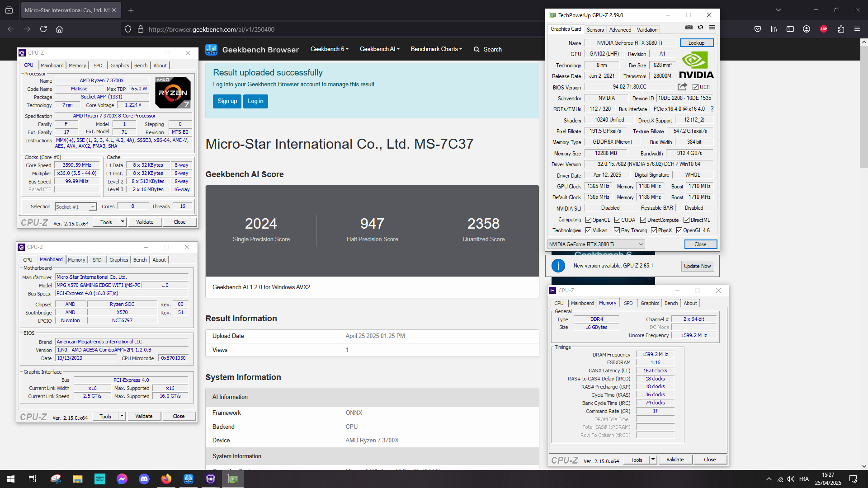868x488 pixels.
Task: Click the back arrow in Firefox
Action: pyautogui.click(x=11, y=29)
